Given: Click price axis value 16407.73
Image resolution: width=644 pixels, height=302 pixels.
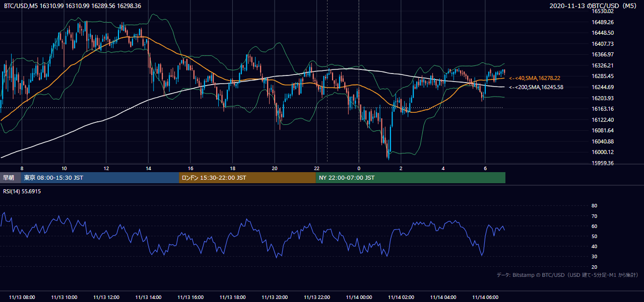Looking at the screenshot, I should pos(602,44).
